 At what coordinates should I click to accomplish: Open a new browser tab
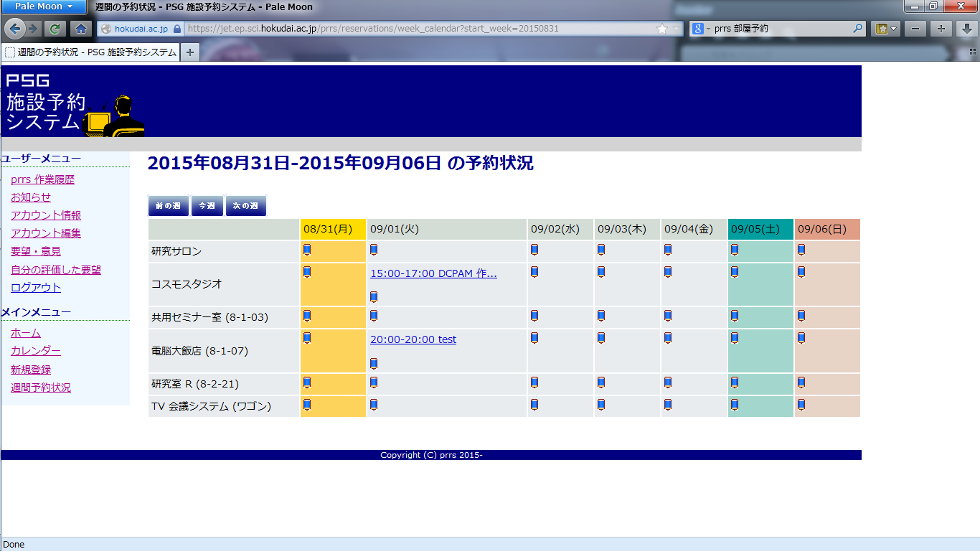coord(189,52)
